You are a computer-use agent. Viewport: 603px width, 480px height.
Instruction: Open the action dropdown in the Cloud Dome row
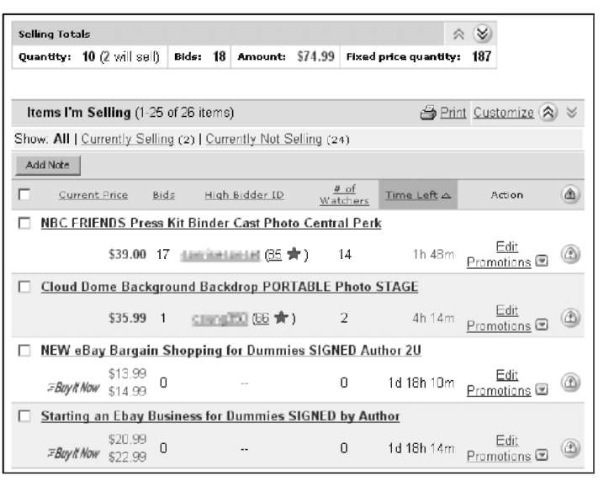coord(542,325)
